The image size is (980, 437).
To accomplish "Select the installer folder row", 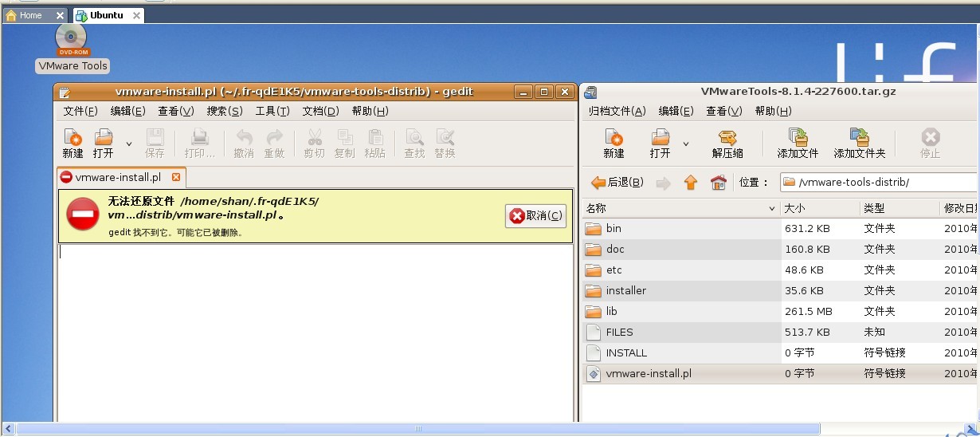I will coord(781,291).
